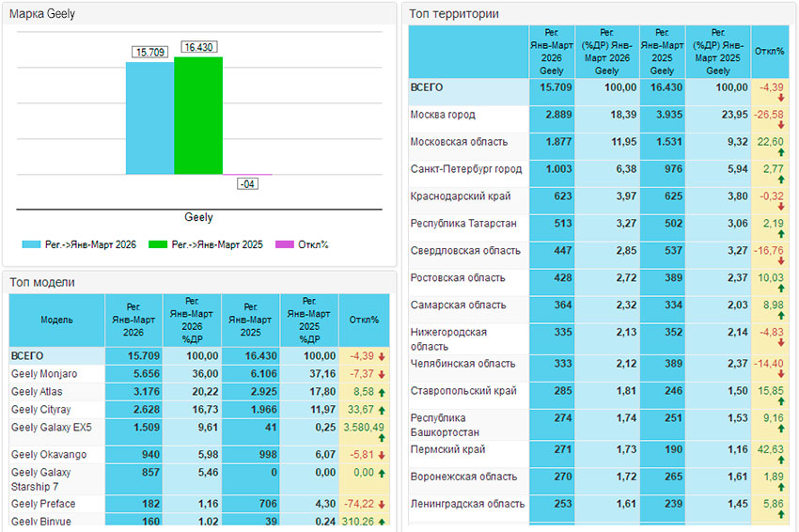Click the green up arrow in Geely Cityray row
The height and width of the screenshot is (532, 799).
382,410
